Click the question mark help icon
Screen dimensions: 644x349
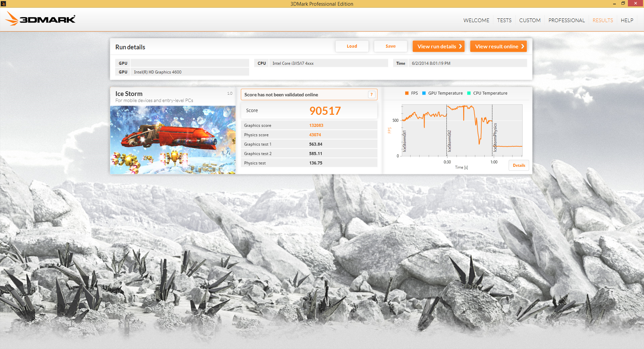(x=371, y=95)
